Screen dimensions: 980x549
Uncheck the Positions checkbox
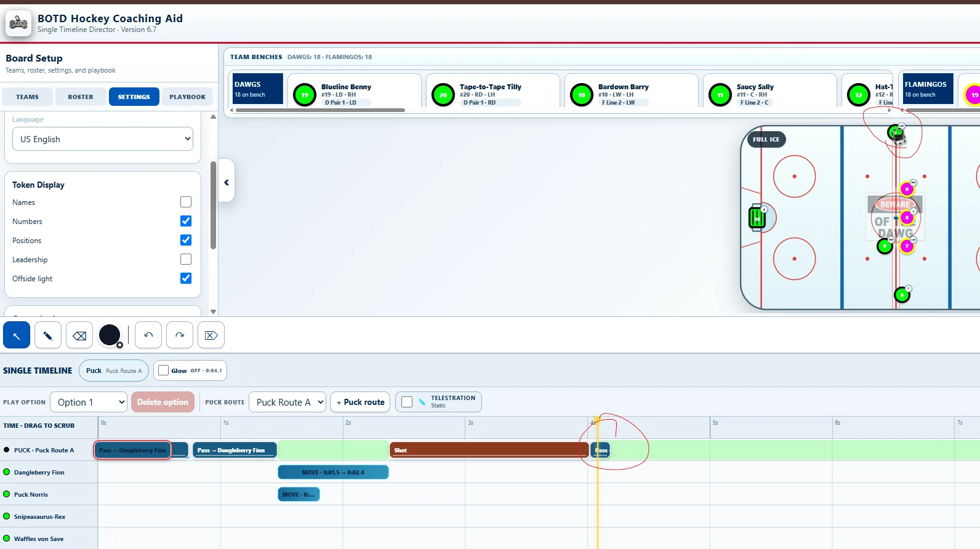(186, 240)
